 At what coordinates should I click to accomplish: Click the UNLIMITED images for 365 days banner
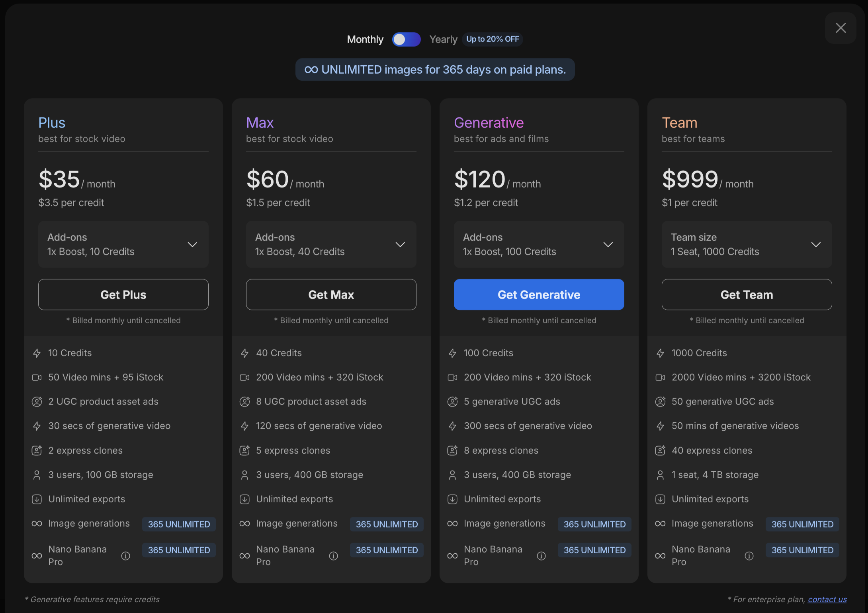tap(435, 70)
